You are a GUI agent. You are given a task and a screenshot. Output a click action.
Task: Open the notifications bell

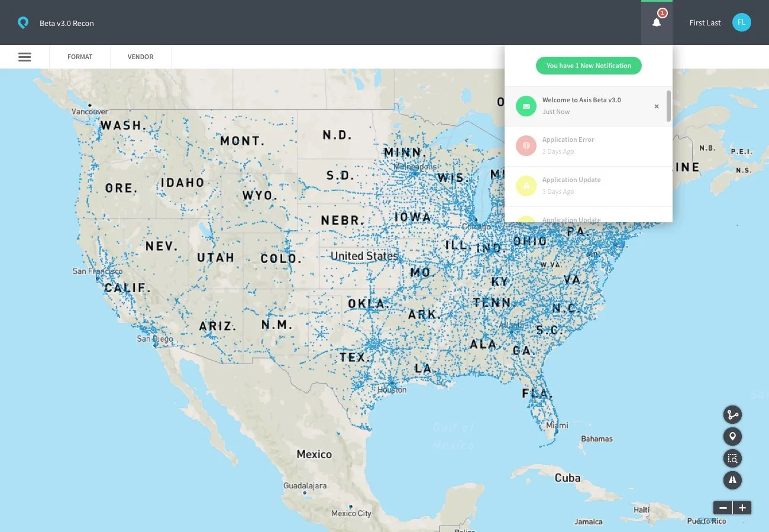657,22
